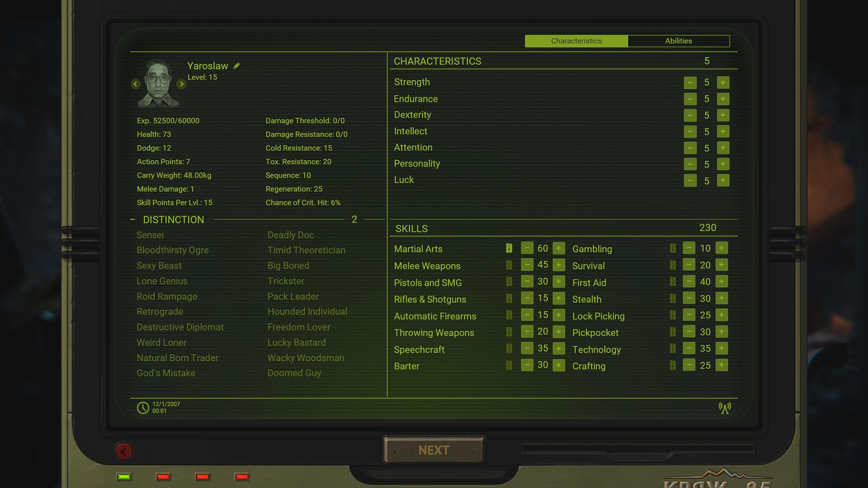Select the Sensei distinction

[150, 235]
